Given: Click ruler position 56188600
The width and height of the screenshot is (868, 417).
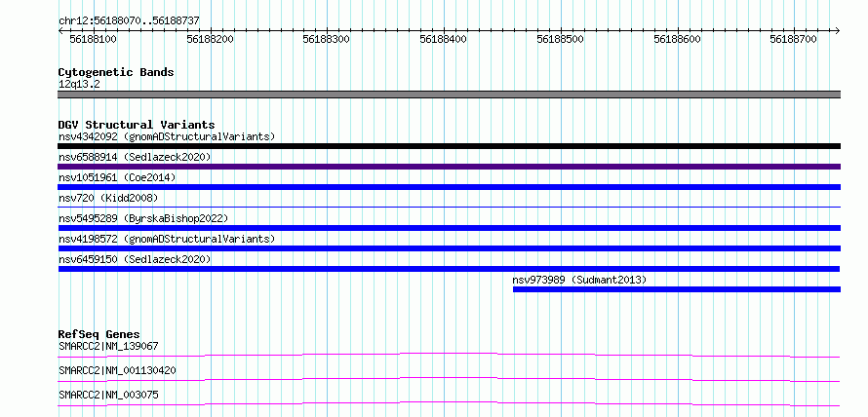Looking at the screenshot, I should tap(677, 39).
